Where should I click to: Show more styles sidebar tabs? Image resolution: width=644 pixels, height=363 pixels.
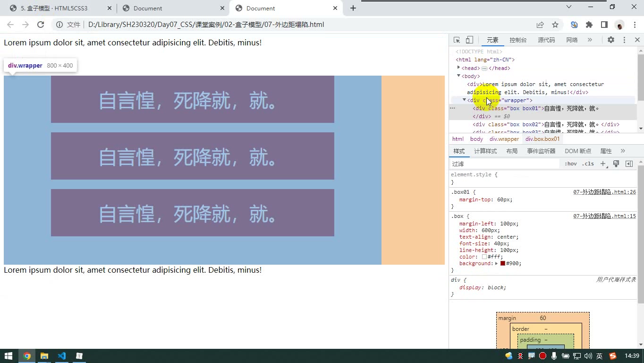tap(623, 151)
